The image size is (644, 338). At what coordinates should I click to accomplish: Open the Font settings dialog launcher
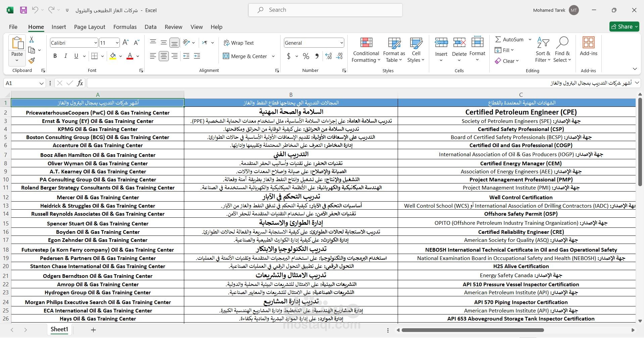(141, 71)
